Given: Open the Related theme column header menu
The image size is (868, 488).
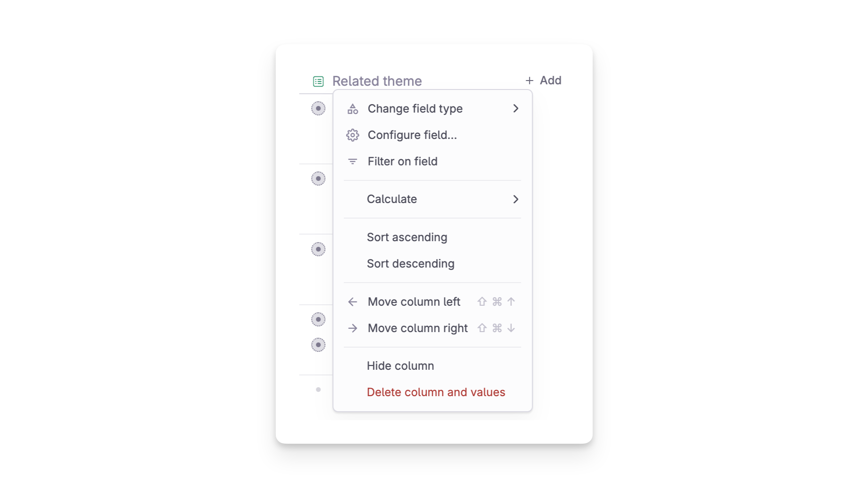Looking at the screenshot, I should click(x=377, y=81).
